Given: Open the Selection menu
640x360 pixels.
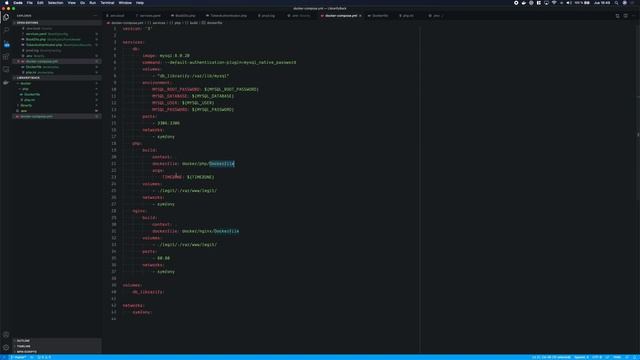Looking at the screenshot, I should 56,3.
